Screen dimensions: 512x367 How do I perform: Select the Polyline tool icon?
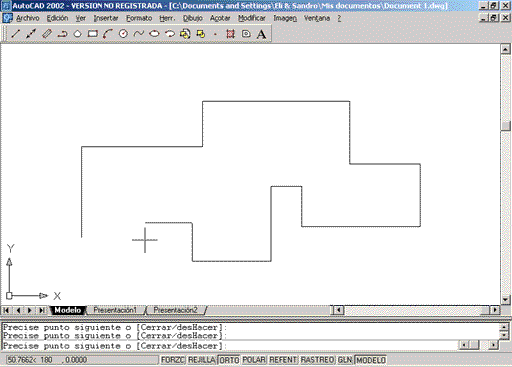[x=62, y=34]
